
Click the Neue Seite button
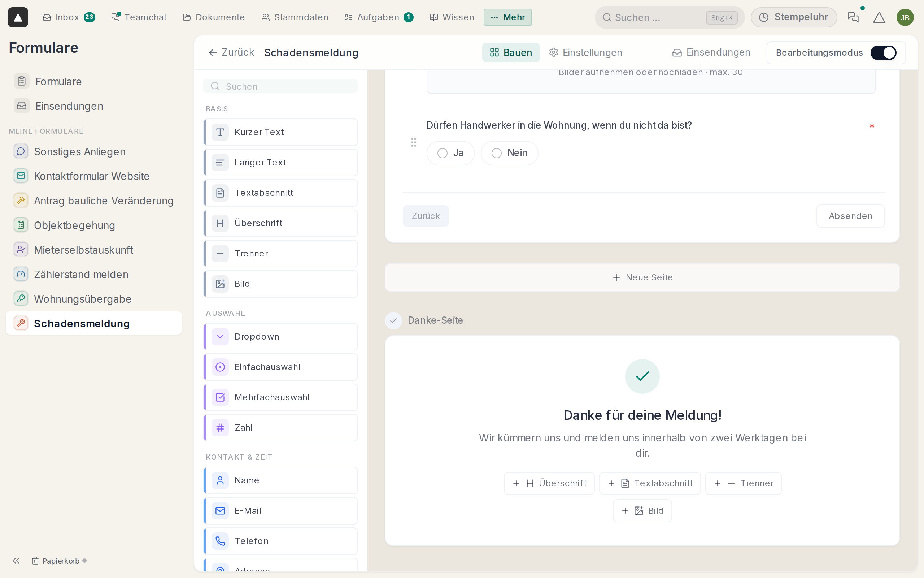click(642, 277)
